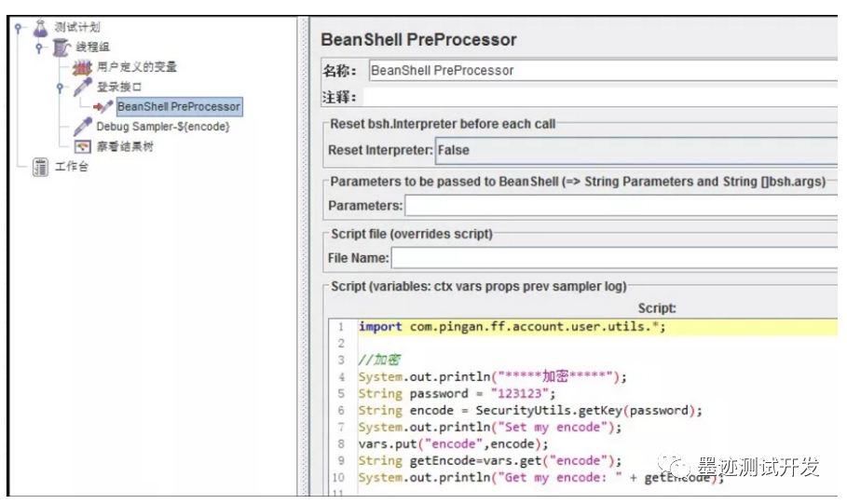Click the 线程组 thread spool icon
The width and height of the screenshot is (847, 504).
tap(61, 48)
